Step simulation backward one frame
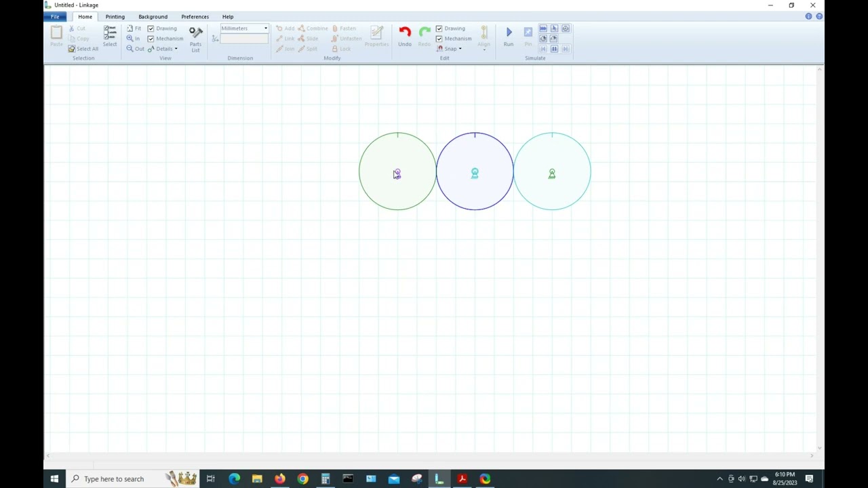This screenshot has width=868, height=488. coord(543,49)
